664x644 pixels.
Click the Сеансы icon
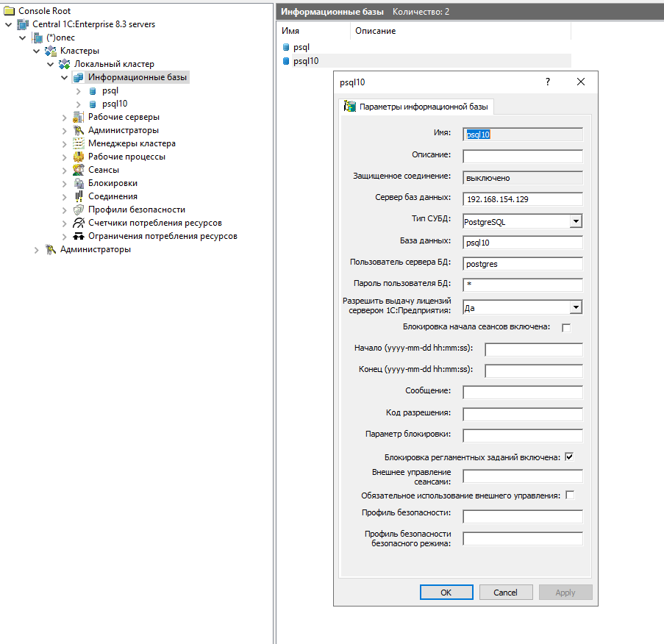pyautogui.click(x=79, y=170)
